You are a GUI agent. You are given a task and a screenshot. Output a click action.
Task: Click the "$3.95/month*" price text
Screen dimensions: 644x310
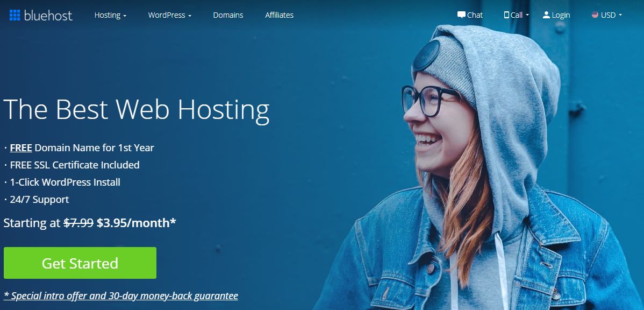coord(137,223)
